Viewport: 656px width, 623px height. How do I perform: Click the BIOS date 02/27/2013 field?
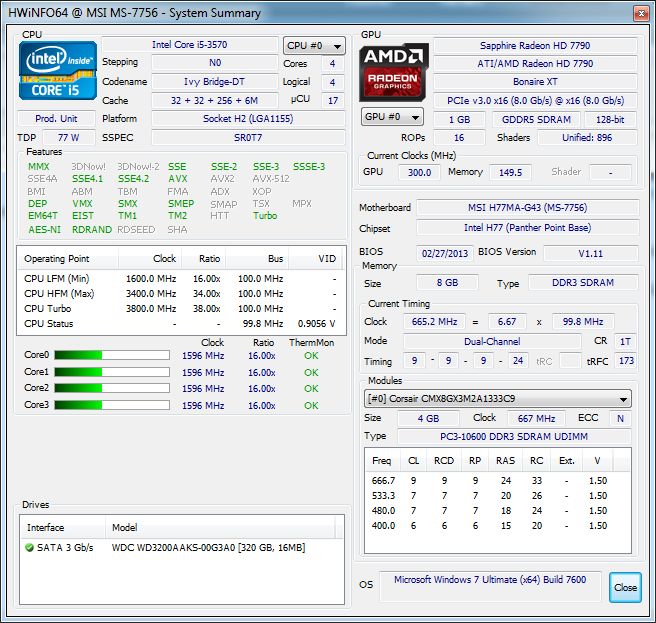click(x=445, y=254)
